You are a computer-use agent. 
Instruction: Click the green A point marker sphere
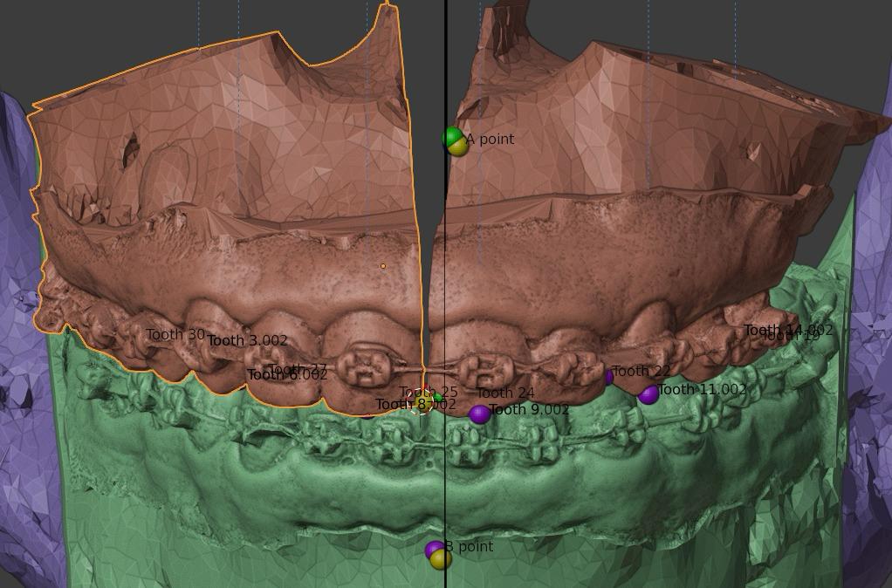tap(451, 136)
